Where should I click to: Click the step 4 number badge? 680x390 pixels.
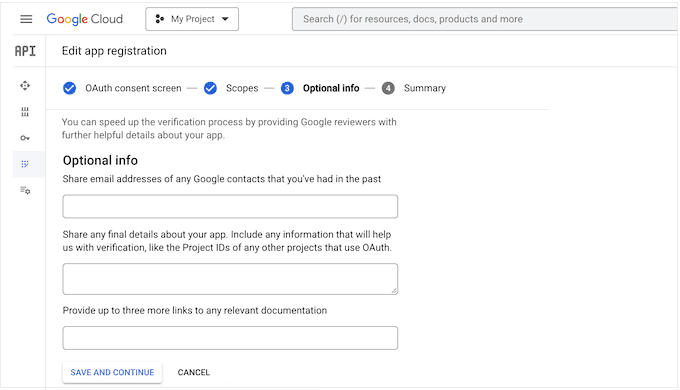388,88
